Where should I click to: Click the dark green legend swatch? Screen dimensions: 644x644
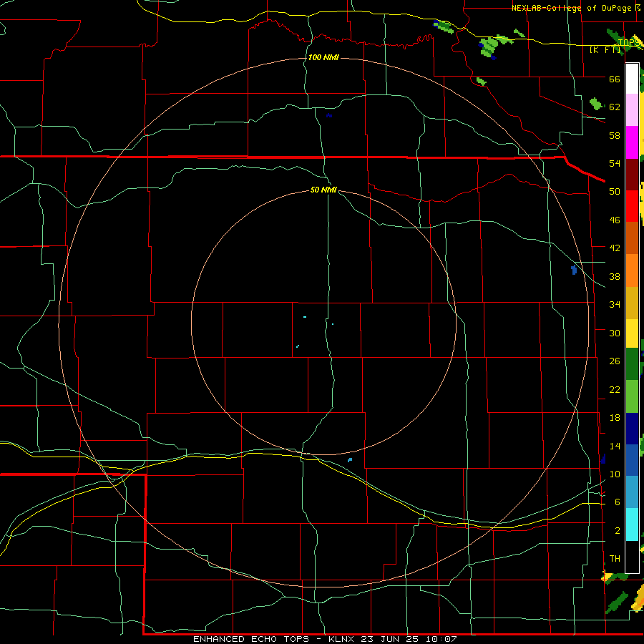point(632,364)
